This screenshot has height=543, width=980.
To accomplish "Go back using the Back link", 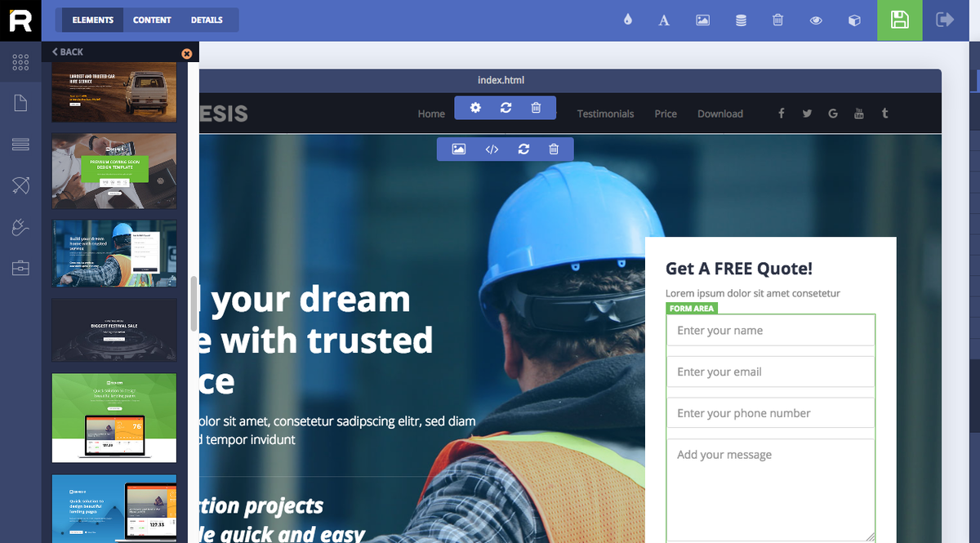I will tap(68, 52).
